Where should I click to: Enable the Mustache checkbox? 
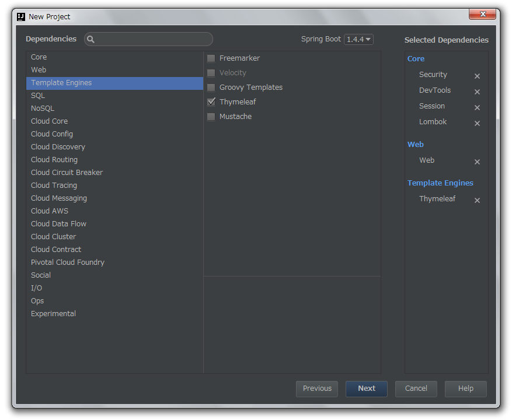coord(211,117)
